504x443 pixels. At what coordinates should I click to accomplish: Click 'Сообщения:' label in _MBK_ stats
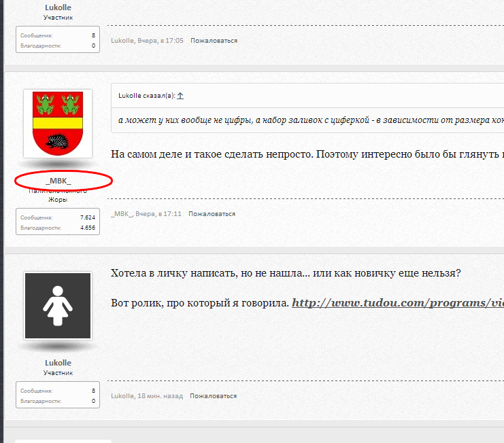click(x=36, y=217)
